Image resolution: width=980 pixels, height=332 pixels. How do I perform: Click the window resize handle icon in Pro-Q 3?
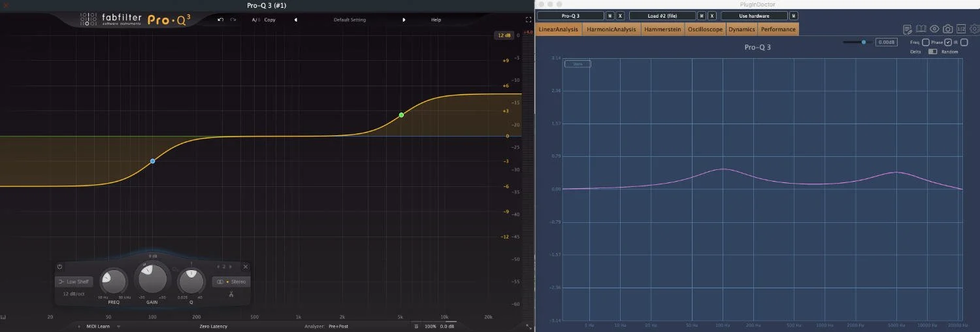click(528, 325)
